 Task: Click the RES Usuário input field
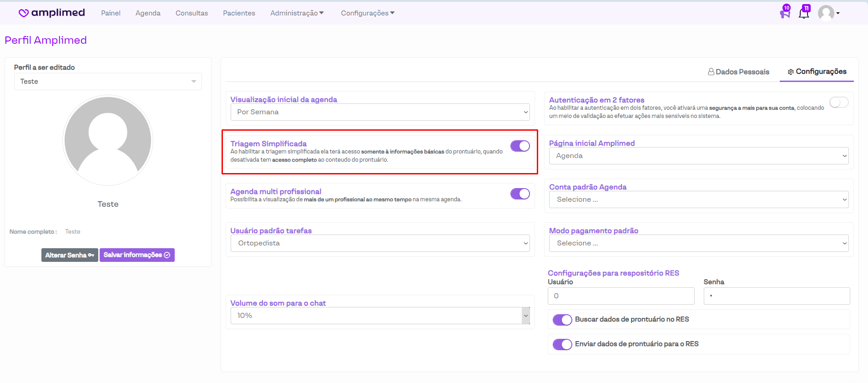coord(621,296)
